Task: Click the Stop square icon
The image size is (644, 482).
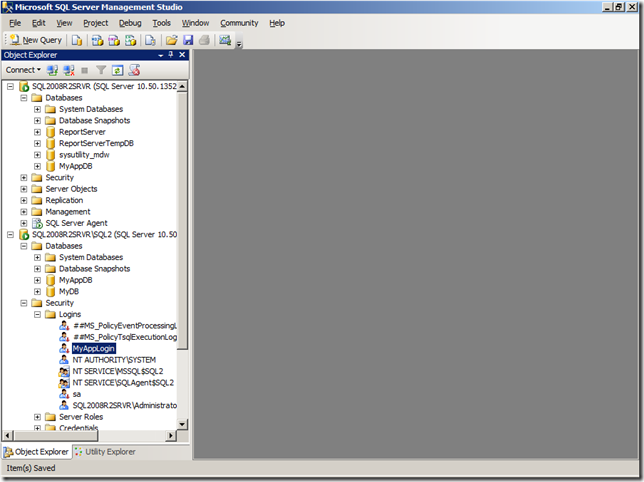Action: click(85, 70)
